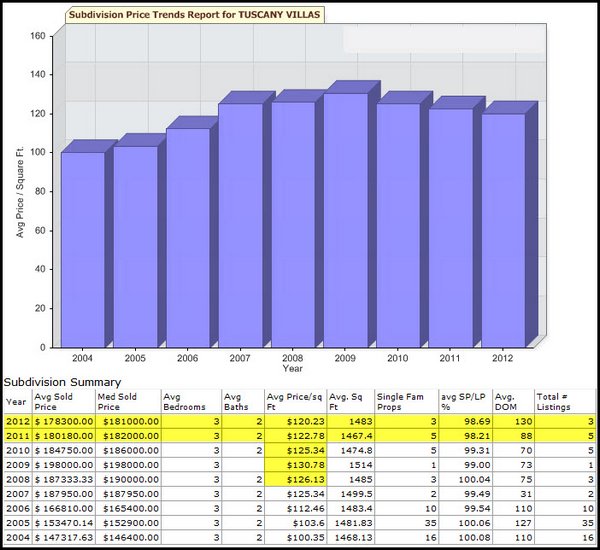The height and width of the screenshot is (550, 600).
Task: Click the $112.46 price per sq ft cell
Action: tap(295, 509)
